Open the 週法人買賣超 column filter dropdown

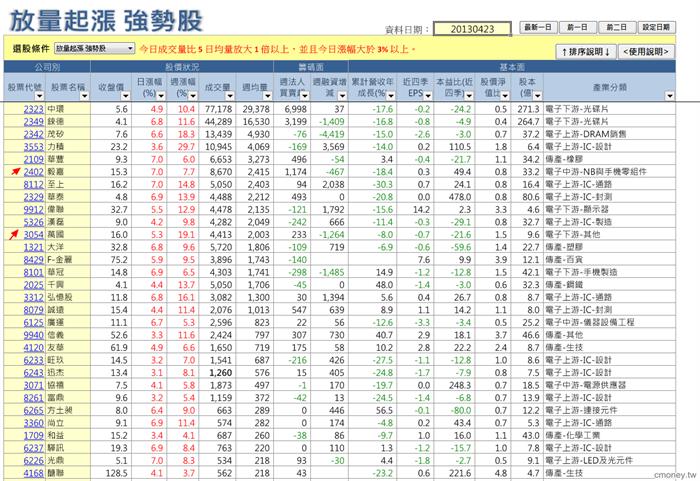tap(304, 96)
